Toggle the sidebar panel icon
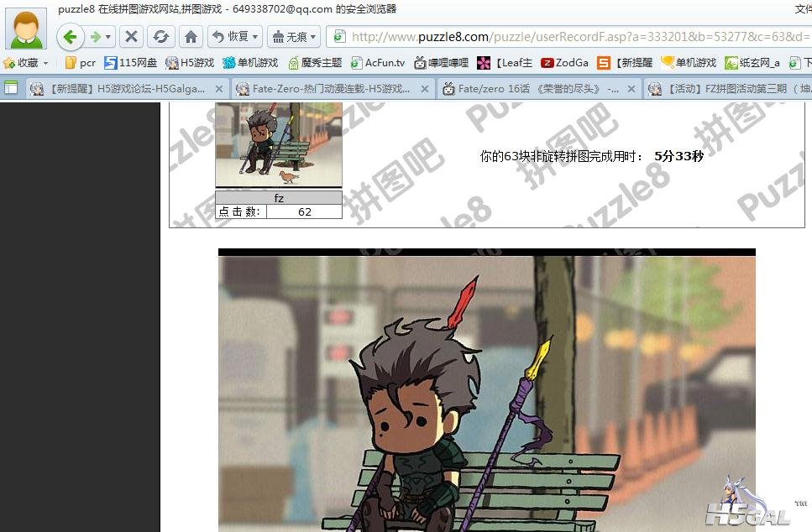This screenshot has height=532, width=812. click(x=10, y=88)
